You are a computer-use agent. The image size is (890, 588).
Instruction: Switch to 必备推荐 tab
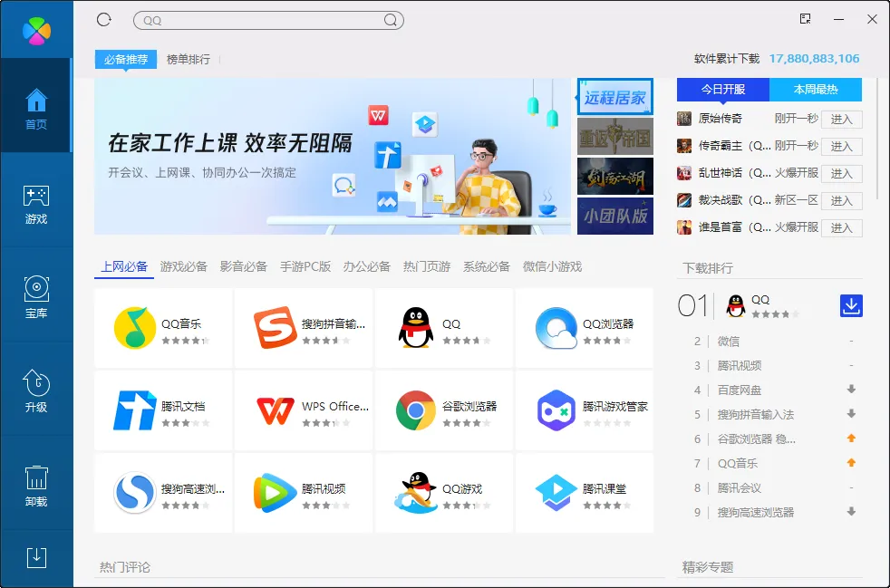[x=126, y=59]
